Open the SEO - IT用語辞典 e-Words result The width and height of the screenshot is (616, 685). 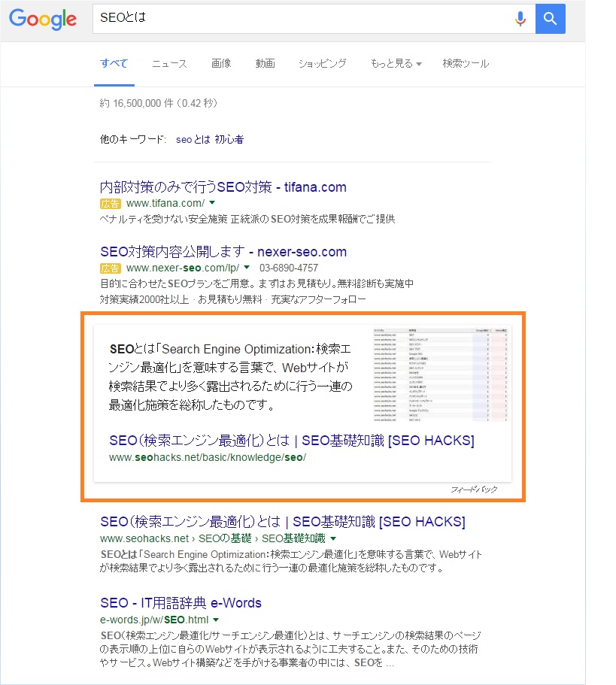tap(181, 603)
